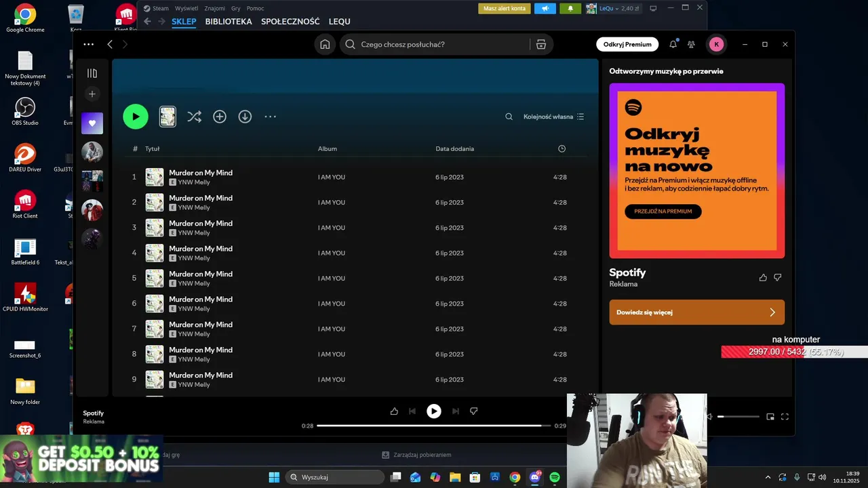Open Spotify from the taskbar

pos(555,477)
